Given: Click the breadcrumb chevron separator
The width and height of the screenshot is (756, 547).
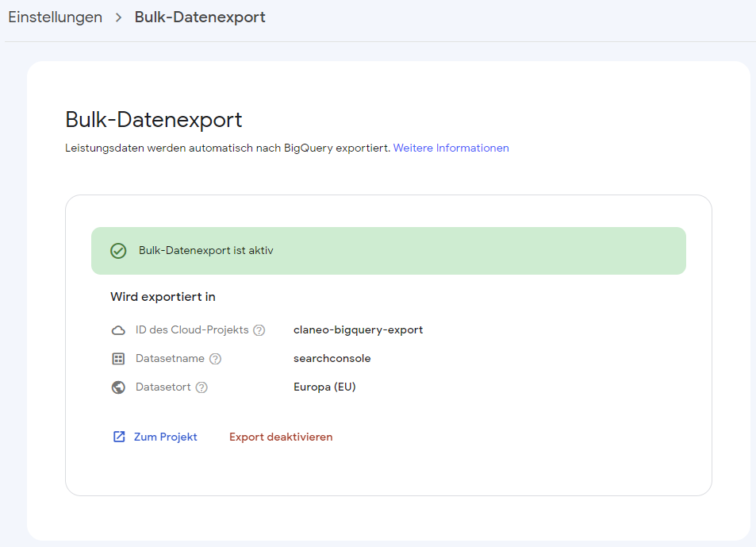Looking at the screenshot, I should coord(119,17).
